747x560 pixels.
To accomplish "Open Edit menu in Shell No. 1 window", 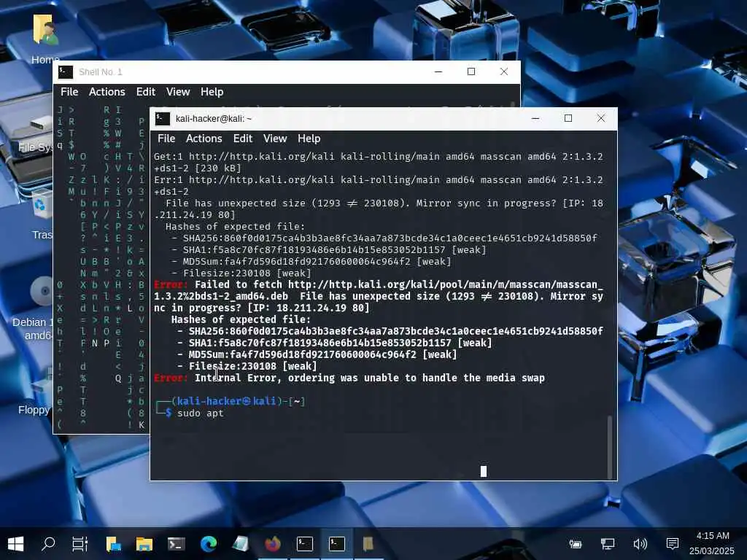I will 146,92.
